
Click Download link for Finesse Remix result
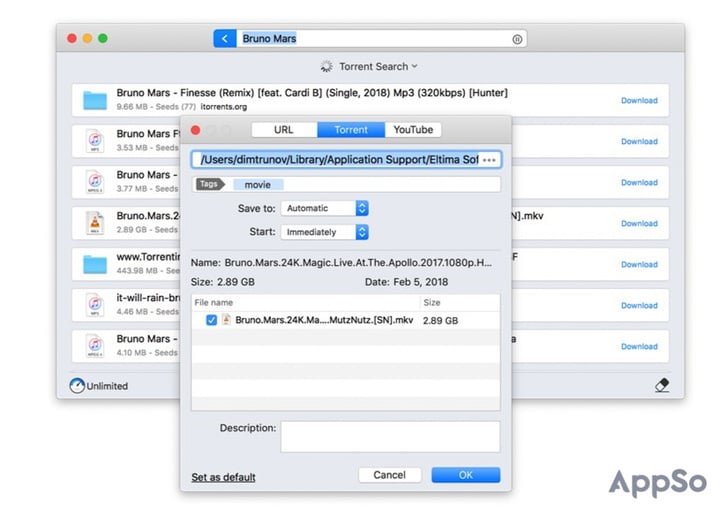pyautogui.click(x=639, y=100)
